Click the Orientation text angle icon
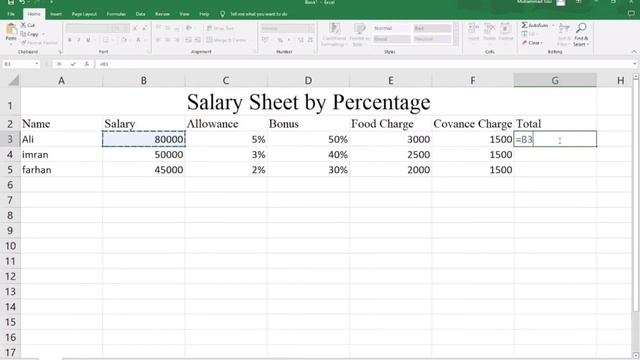This screenshot has width=640, height=360. (189, 28)
